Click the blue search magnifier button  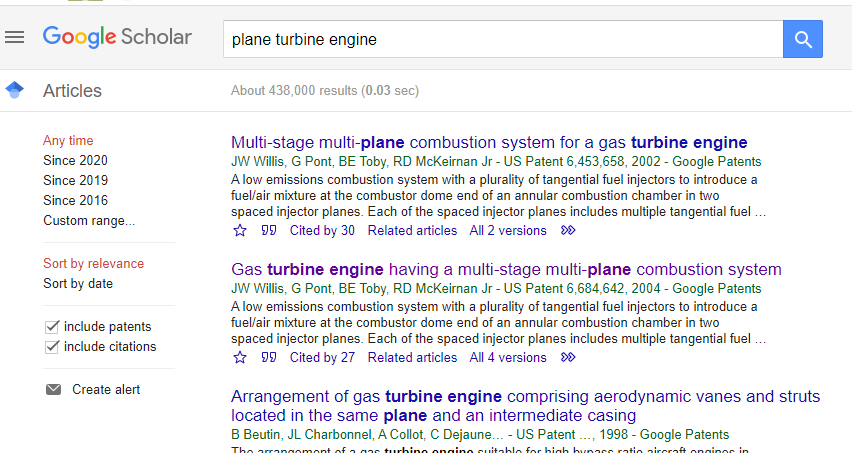pyautogui.click(x=802, y=39)
